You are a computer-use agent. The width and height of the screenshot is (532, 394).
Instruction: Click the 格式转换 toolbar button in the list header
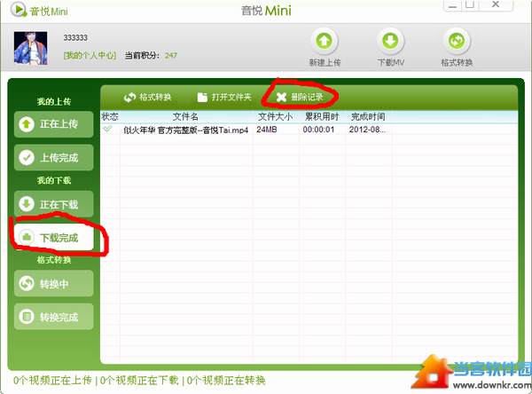[147, 98]
